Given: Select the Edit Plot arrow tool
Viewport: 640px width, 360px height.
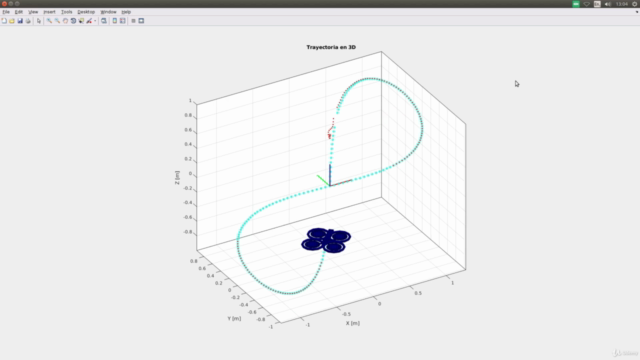Looking at the screenshot, I should pos(39,21).
